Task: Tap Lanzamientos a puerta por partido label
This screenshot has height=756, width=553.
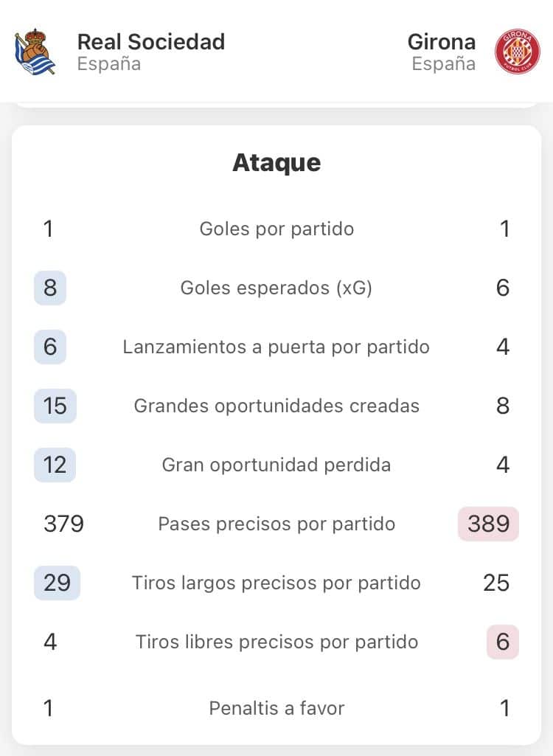Action: pos(276,347)
